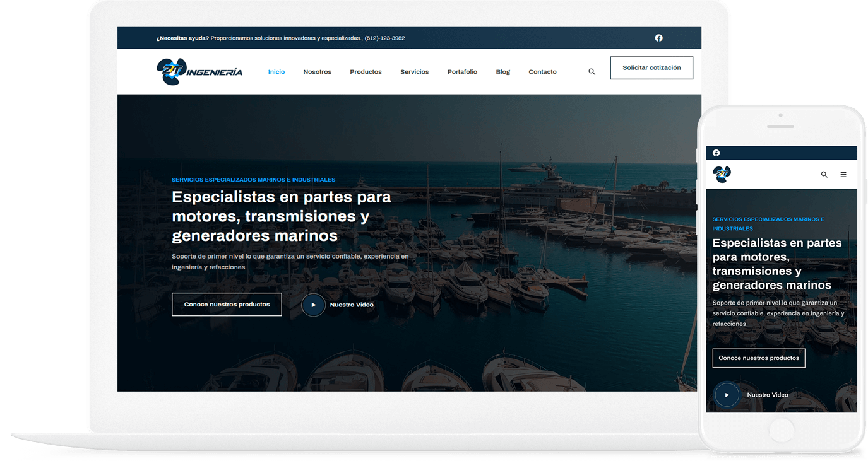Screen dimensions: 868x461
Task: Tap Conoce nuestros productos on mobile
Action: coord(759,358)
